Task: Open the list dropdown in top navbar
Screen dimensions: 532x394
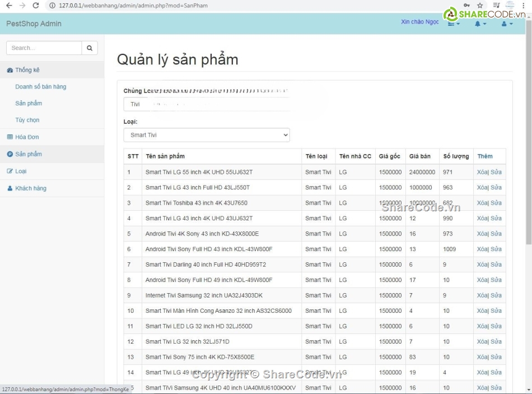Action: 454,24
